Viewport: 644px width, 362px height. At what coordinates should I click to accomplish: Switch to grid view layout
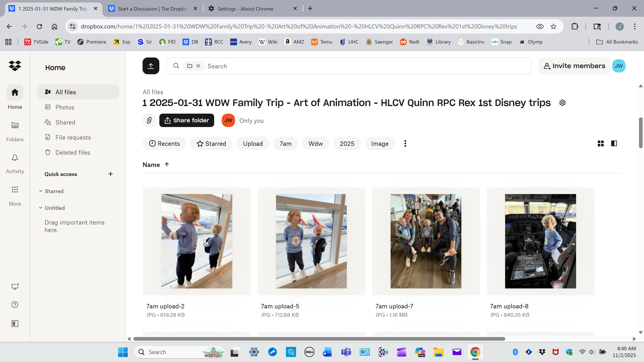pyautogui.click(x=601, y=143)
